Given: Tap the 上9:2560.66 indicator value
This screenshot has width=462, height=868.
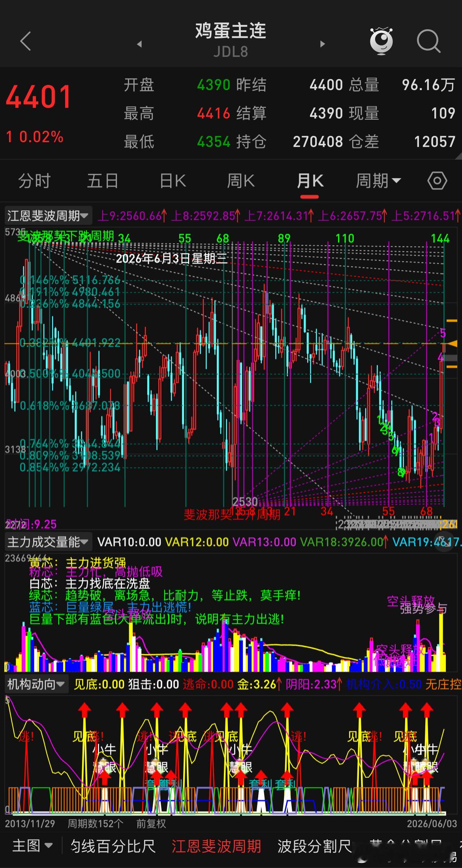Looking at the screenshot, I should click(x=133, y=216).
